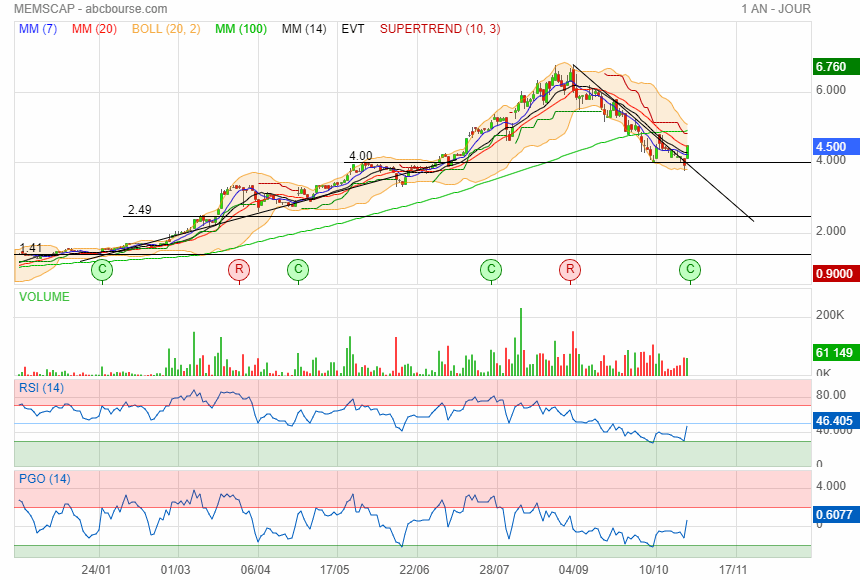The image size is (860, 580).
Task: Click the 200K volume axis label
Action: pos(830,315)
